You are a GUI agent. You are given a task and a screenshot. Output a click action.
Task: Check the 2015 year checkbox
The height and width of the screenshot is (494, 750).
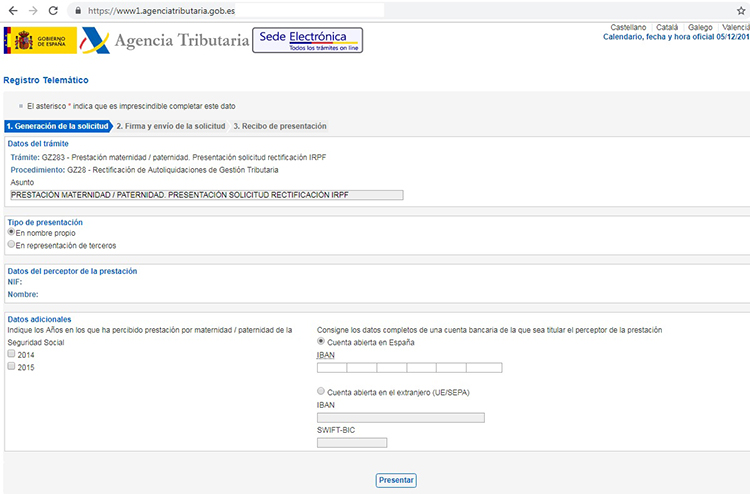tap(11, 367)
